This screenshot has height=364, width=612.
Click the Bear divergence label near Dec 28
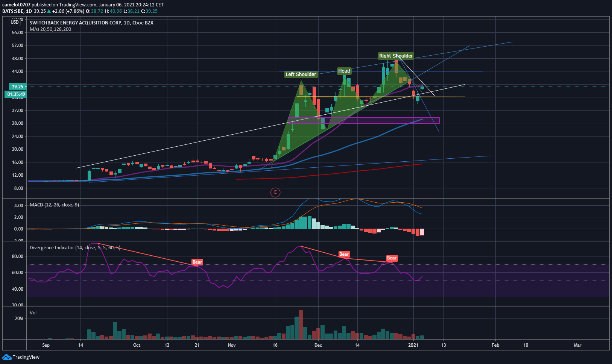coord(392,258)
